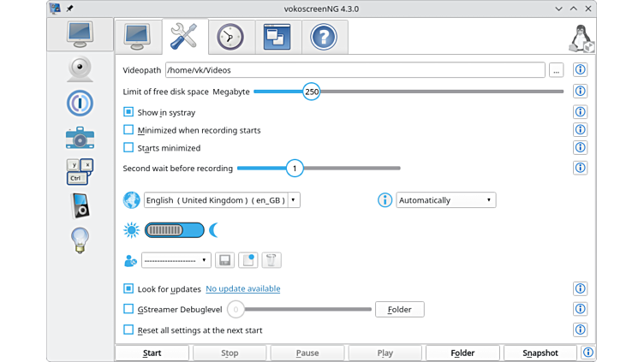The height and width of the screenshot is (362, 644).
Task: Click the delete profile trash icon
Action: tap(271, 260)
